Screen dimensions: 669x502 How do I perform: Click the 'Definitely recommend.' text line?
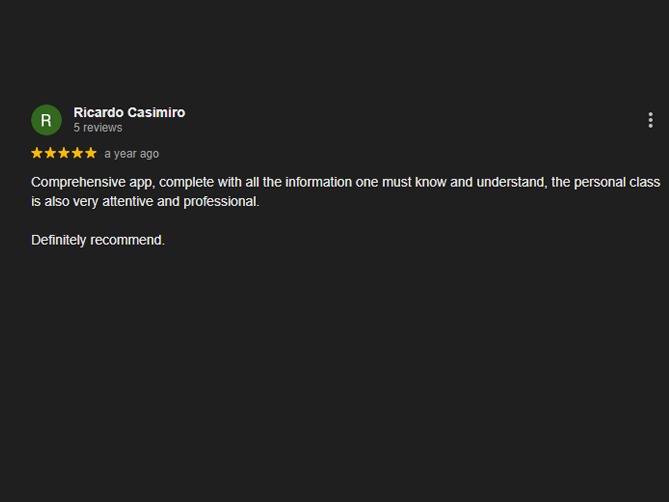click(x=98, y=240)
